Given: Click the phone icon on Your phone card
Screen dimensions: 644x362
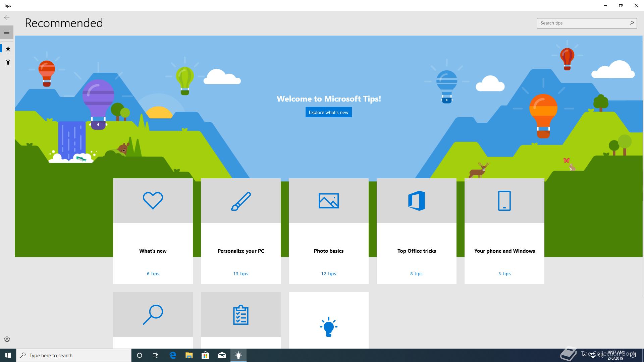Looking at the screenshot, I should pyautogui.click(x=504, y=201).
